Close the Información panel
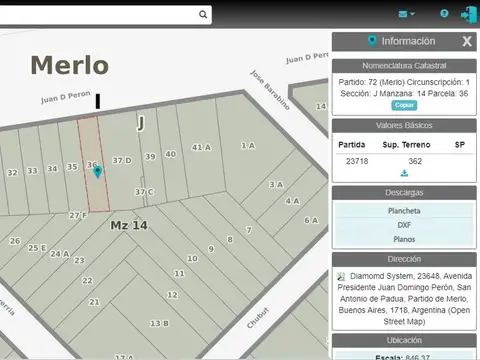Image resolution: width=480 pixels, height=360 pixels. [467, 41]
